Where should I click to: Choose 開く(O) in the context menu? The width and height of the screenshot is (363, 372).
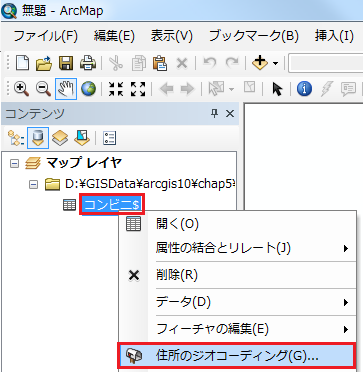[238, 224]
